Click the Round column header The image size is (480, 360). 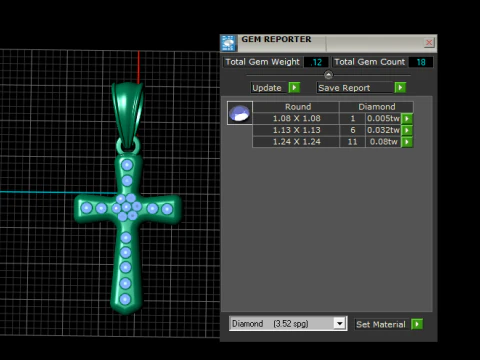click(296, 107)
